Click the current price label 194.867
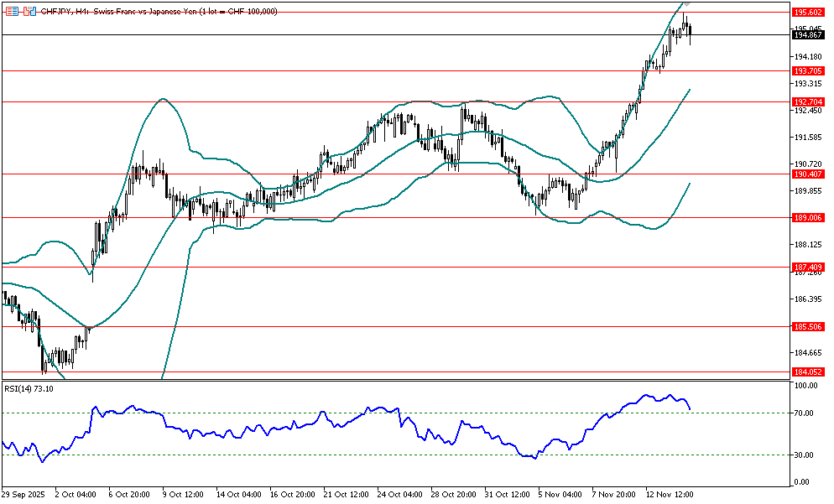This screenshot has width=834, height=504. click(x=806, y=34)
